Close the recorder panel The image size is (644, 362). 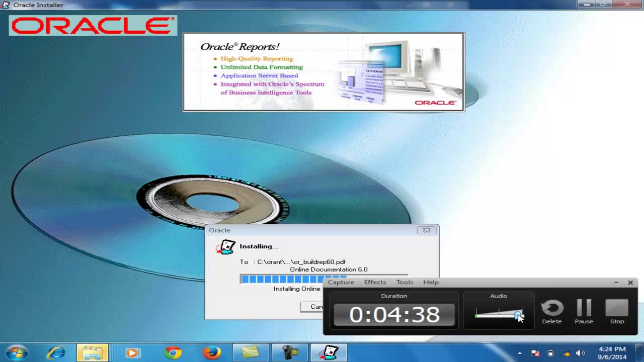(630, 283)
